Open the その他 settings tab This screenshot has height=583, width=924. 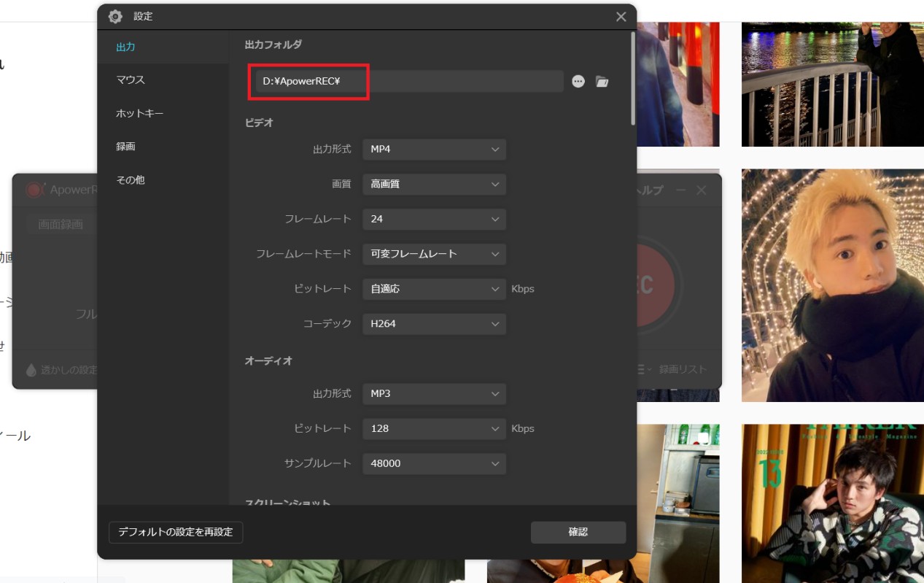pos(163,179)
